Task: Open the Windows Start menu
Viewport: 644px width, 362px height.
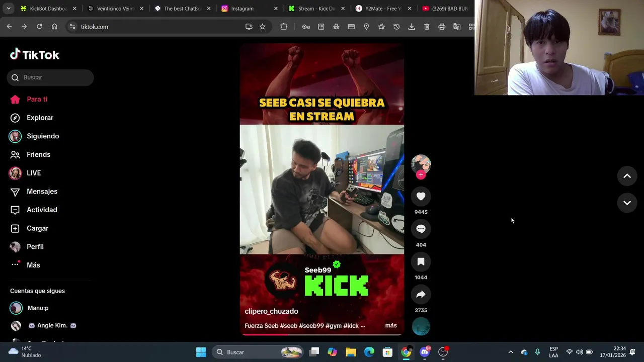Action: 201,352
